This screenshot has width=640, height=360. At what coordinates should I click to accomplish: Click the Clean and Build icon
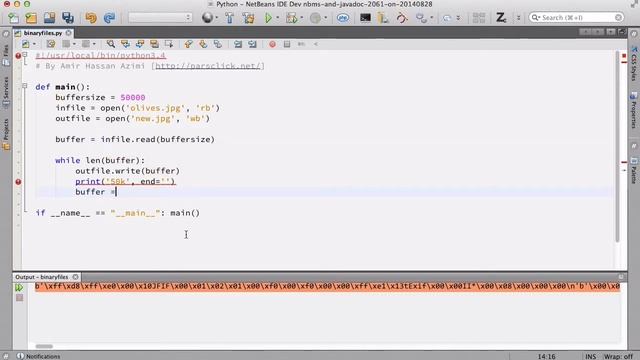coord(248,18)
